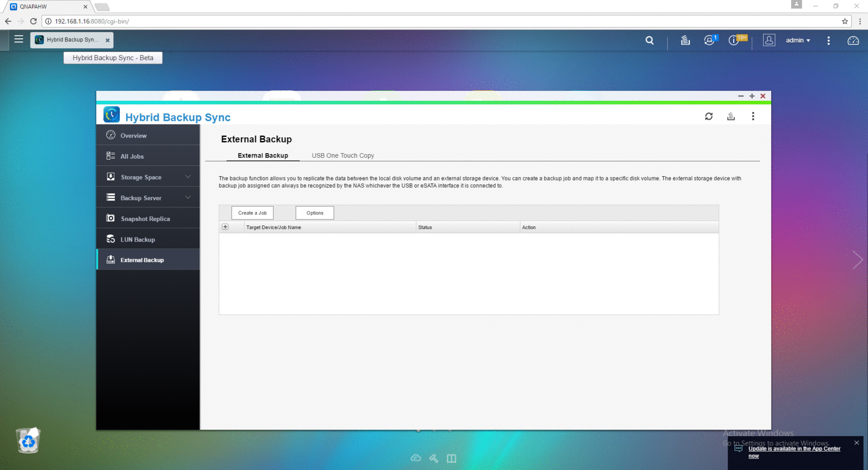Open Snapshot Replica in the sidebar
Viewport: 868px width, 470px height.
coord(148,219)
